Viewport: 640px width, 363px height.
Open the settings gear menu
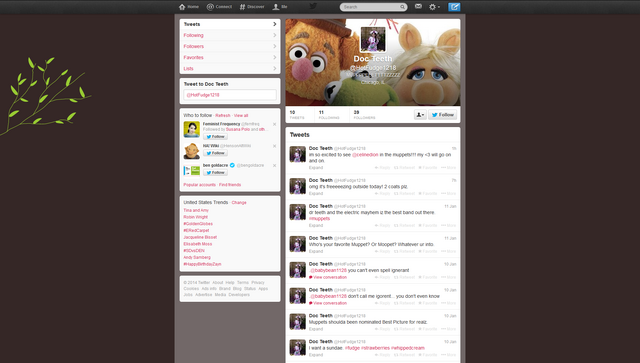(x=434, y=7)
